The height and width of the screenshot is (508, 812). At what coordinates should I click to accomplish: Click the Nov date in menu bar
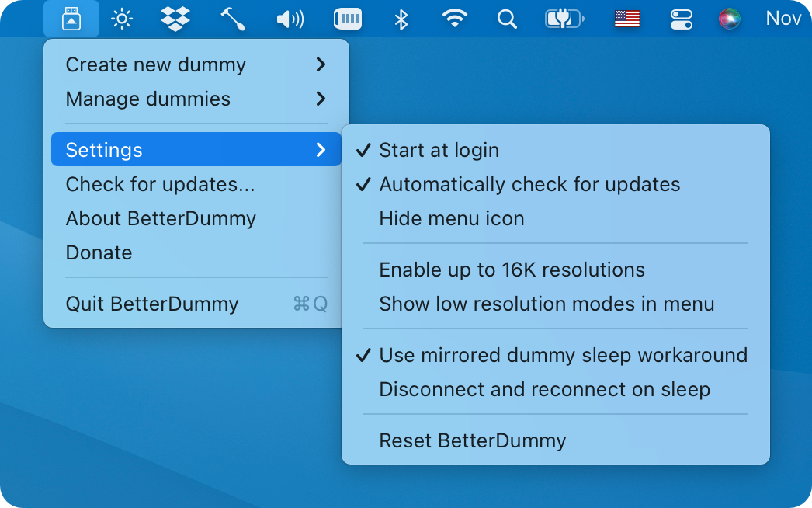pos(783,19)
